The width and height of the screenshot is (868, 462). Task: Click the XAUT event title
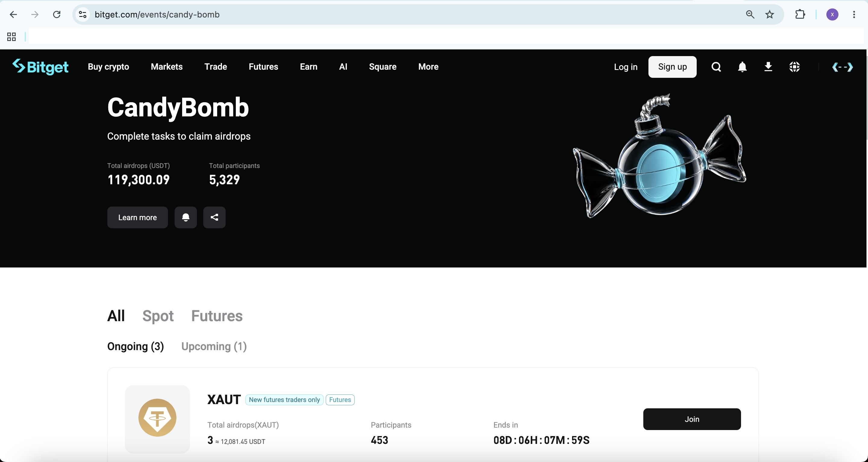pos(224,400)
